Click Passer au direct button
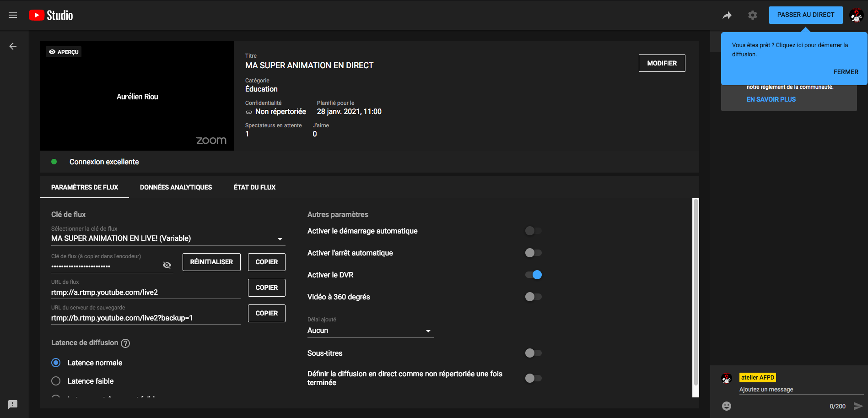 point(805,15)
